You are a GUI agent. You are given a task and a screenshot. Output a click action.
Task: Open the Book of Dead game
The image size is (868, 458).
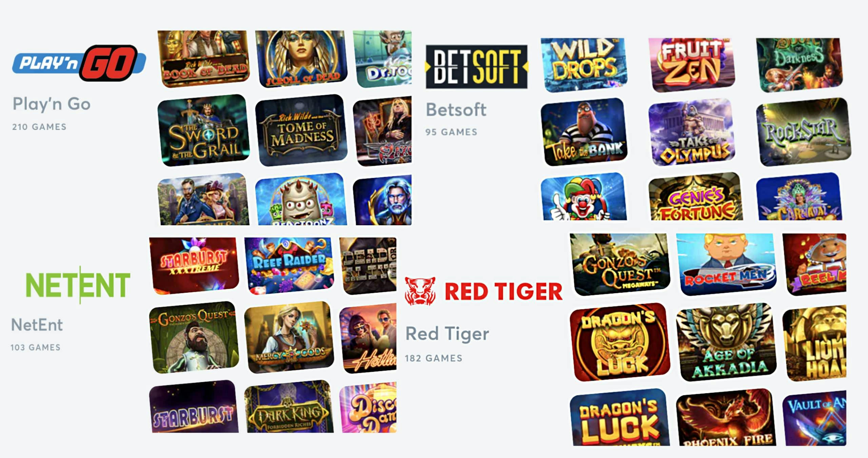click(203, 59)
